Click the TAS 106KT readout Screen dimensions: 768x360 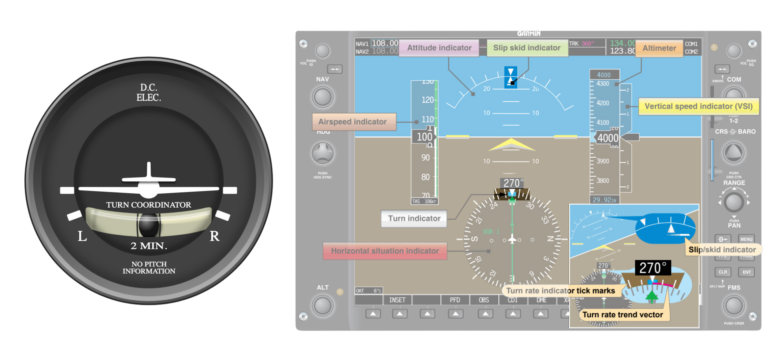pos(424,201)
